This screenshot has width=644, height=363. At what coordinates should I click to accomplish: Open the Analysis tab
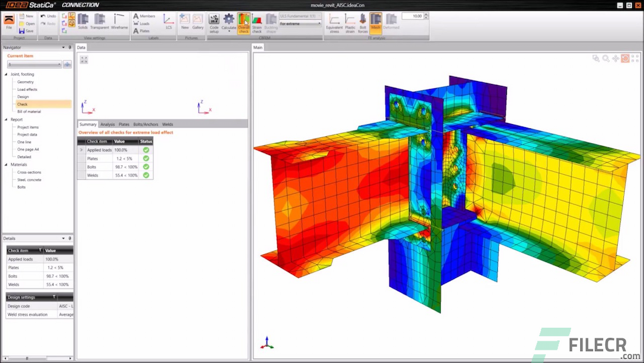107,124
